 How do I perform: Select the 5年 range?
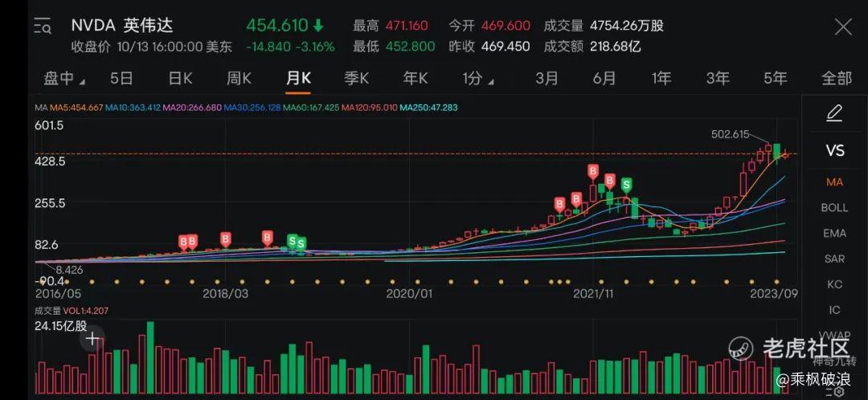coord(775,79)
